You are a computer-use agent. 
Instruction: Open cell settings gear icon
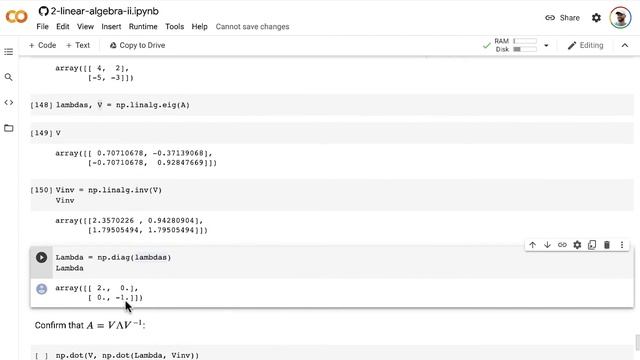[x=577, y=245]
